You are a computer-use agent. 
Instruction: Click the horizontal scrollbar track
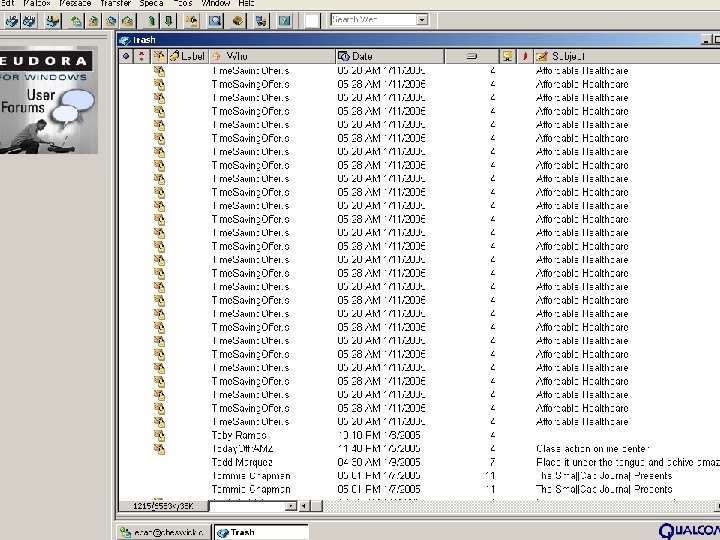click(x=519, y=506)
